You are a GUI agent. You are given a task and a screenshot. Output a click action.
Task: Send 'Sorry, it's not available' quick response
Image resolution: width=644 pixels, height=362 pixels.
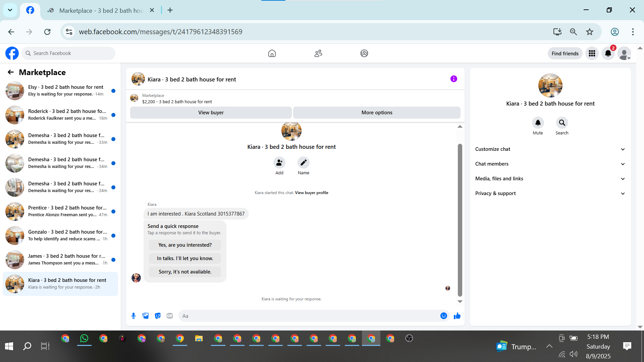pyautogui.click(x=185, y=272)
